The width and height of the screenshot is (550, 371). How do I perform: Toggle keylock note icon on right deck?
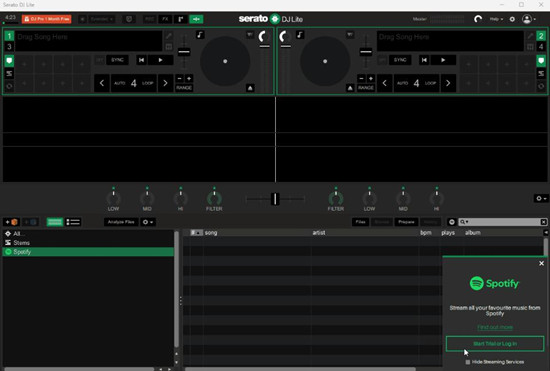pos(300,35)
